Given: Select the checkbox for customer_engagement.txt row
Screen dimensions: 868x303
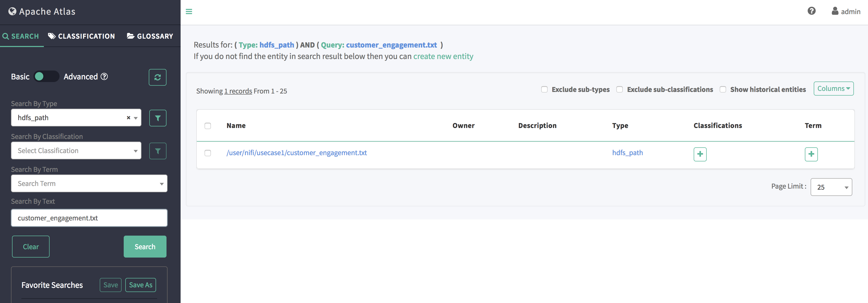Looking at the screenshot, I should [207, 153].
